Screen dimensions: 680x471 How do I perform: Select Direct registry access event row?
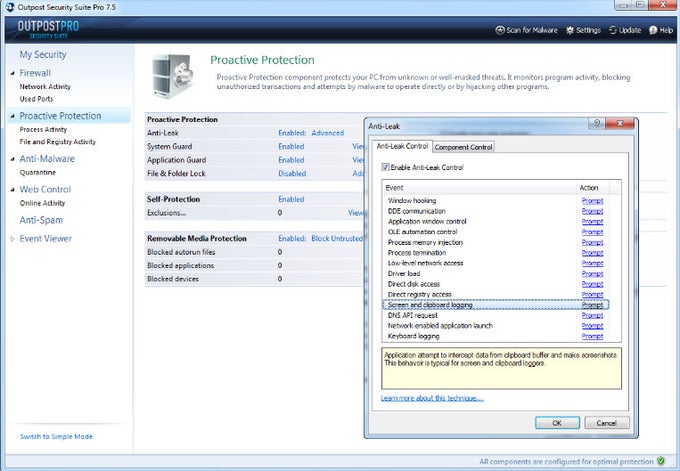[x=496, y=294]
